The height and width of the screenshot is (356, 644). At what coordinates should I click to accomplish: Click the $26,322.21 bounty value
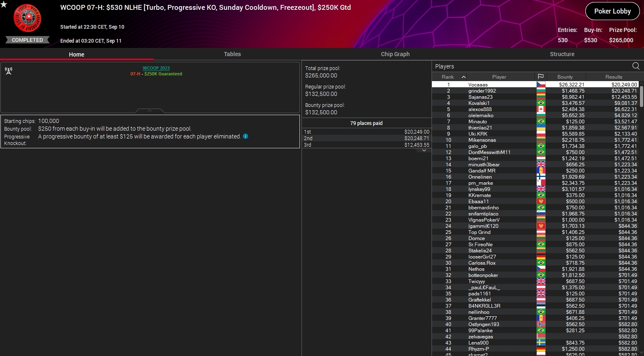click(x=571, y=84)
